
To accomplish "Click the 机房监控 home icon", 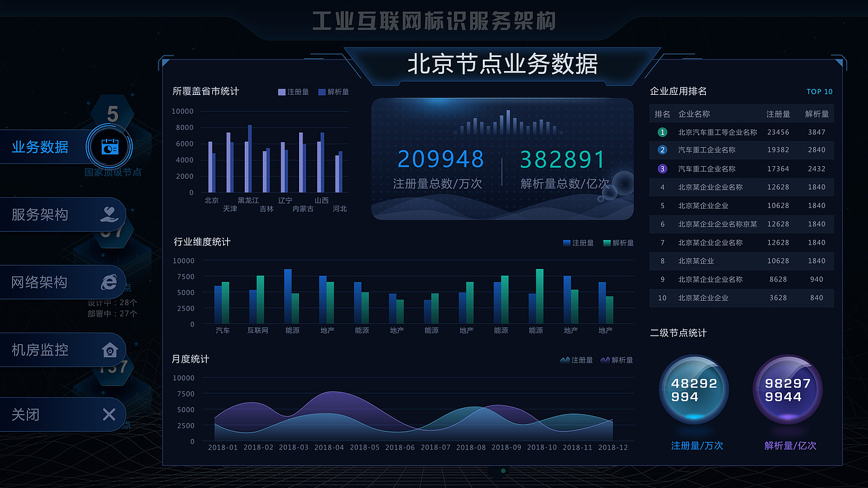I will 109,350.
